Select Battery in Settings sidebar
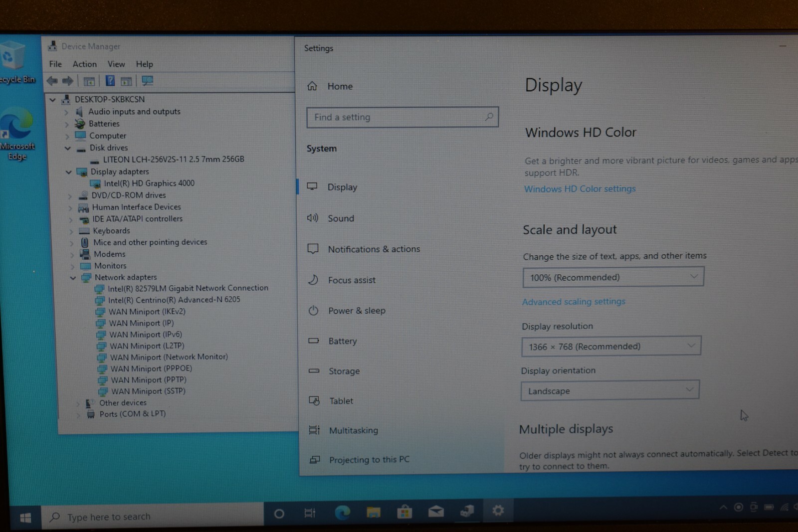Viewport: 798px width, 532px height. point(342,341)
